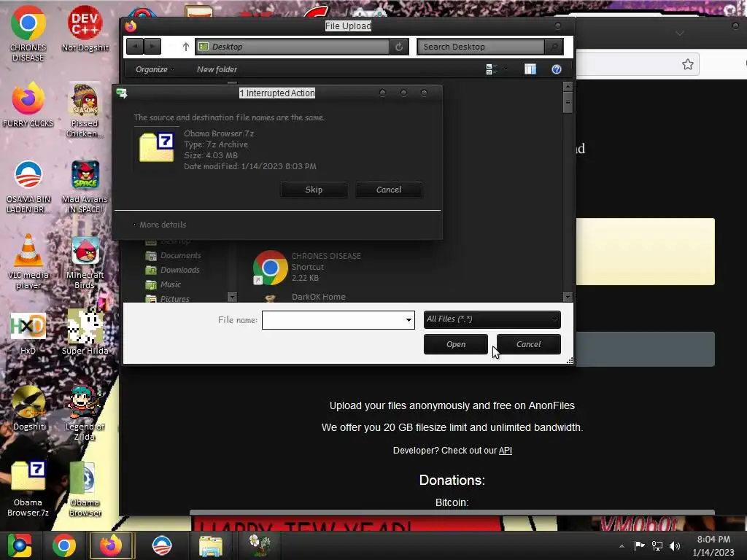Go back in File Upload dialog
The height and width of the screenshot is (560, 747).
[135, 47]
